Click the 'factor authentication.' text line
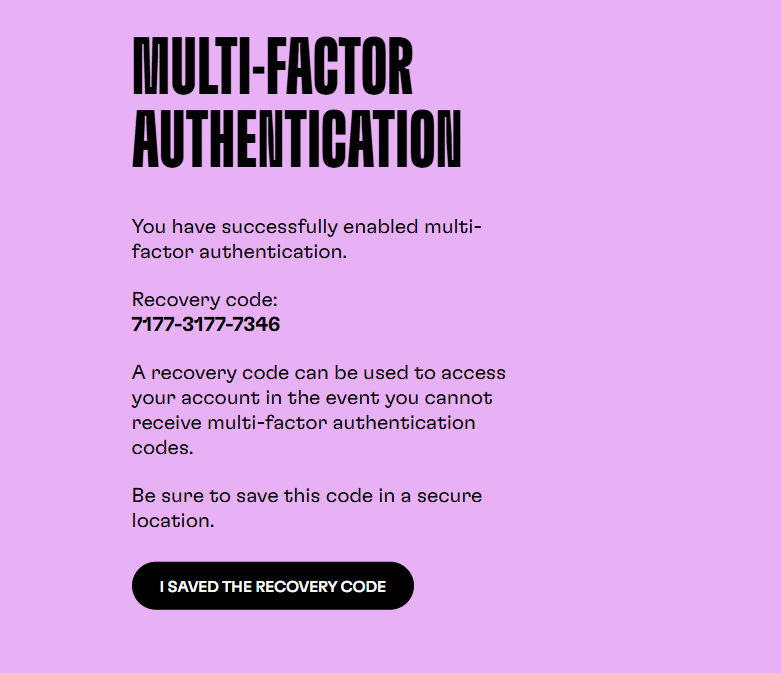The height and width of the screenshot is (673, 781). pos(239,252)
